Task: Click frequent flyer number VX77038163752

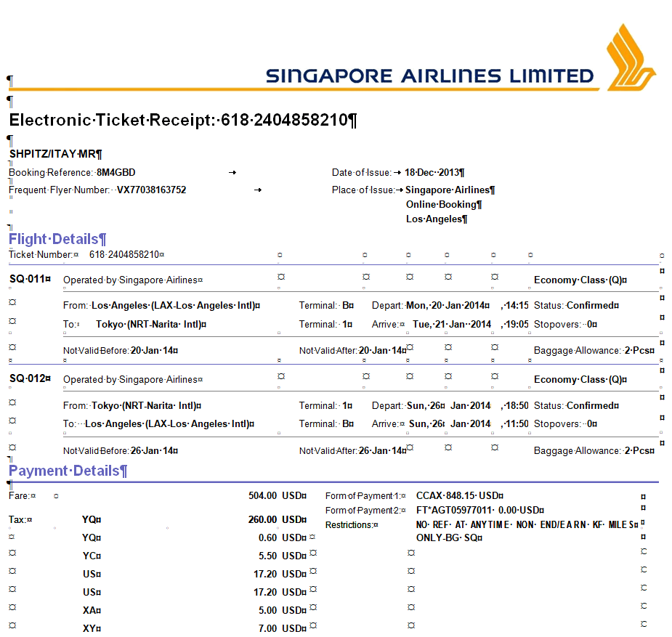Action: point(150,190)
